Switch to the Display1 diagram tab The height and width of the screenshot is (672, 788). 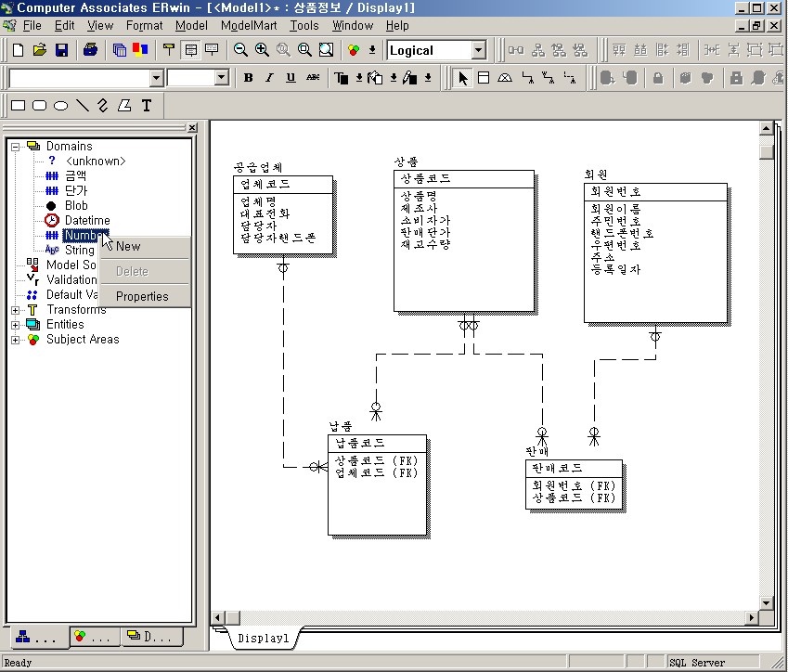264,639
